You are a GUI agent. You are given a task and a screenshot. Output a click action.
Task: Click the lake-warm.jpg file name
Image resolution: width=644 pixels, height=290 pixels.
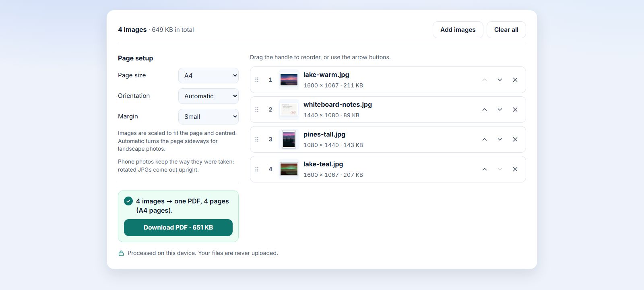(x=326, y=75)
